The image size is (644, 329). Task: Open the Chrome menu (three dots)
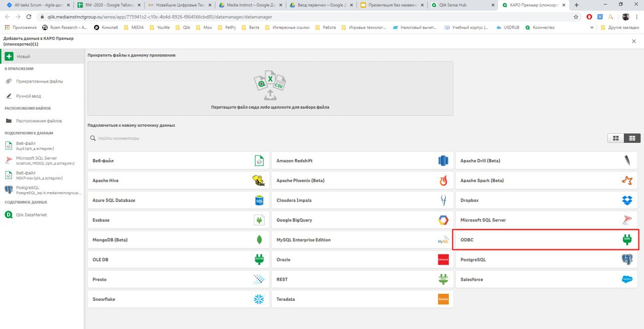tap(637, 17)
